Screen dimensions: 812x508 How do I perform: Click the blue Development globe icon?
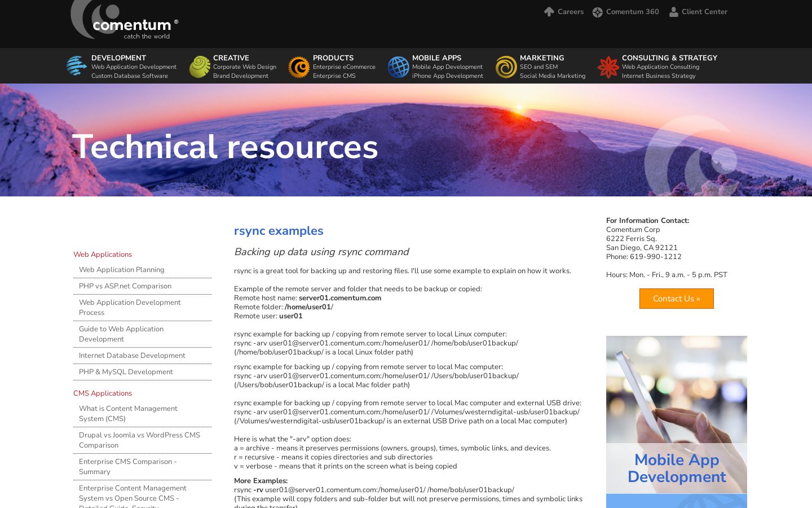pyautogui.click(x=77, y=66)
